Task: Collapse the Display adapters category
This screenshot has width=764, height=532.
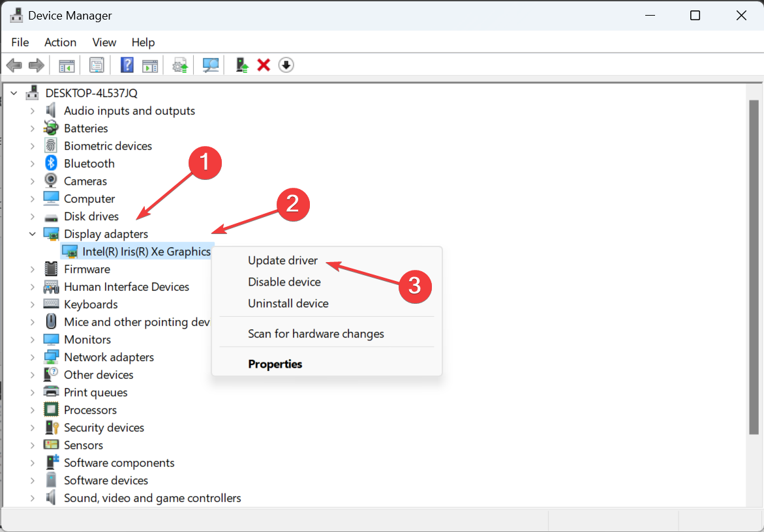Action: tap(32, 233)
